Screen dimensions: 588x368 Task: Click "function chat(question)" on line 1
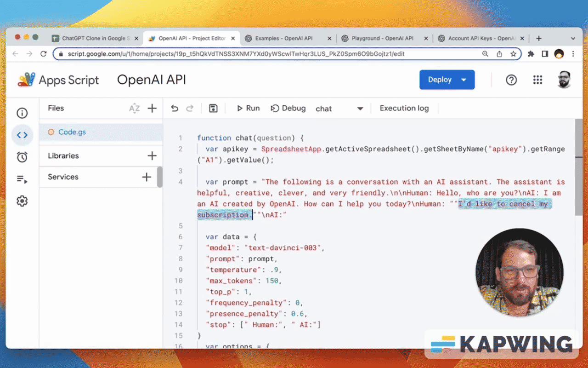[x=246, y=138]
